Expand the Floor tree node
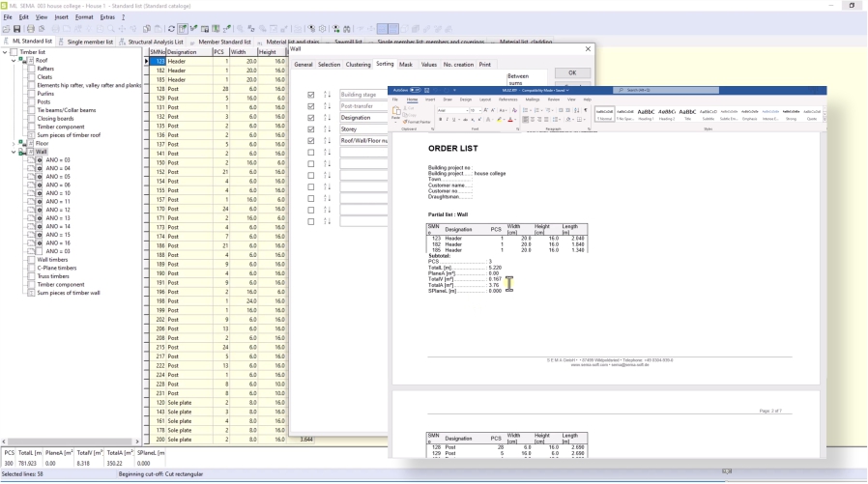 click(x=14, y=143)
